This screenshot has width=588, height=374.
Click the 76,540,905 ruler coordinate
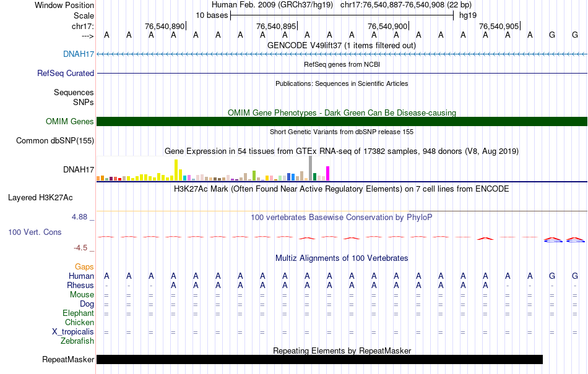pos(499,26)
